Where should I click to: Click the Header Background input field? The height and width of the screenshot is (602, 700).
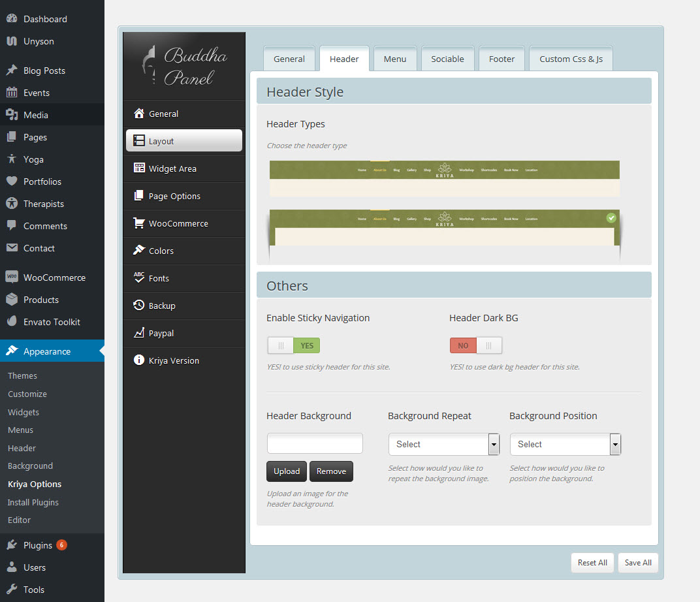315,443
